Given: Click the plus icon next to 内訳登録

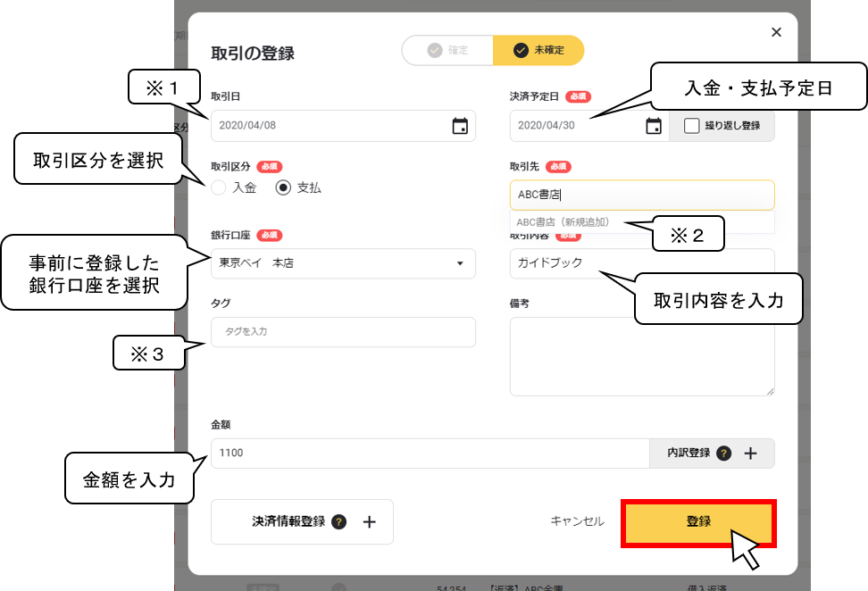Looking at the screenshot, I should (750, 454).
